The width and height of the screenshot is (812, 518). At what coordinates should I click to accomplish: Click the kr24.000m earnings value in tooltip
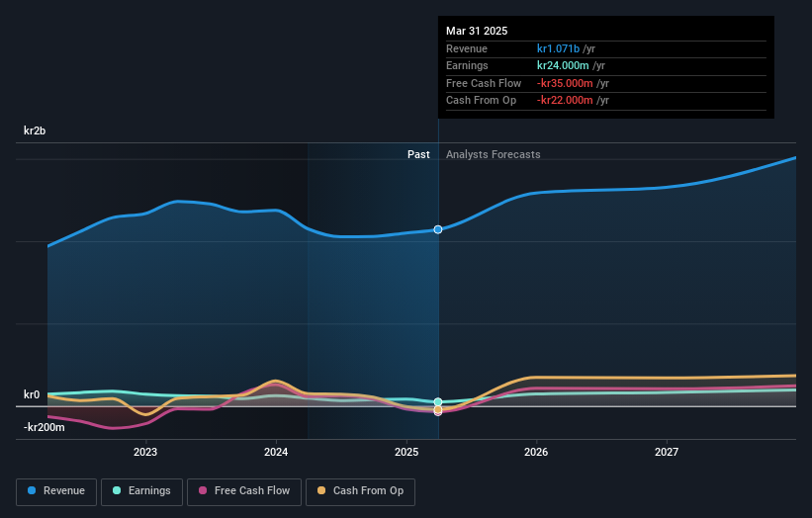tap(563, 65)
